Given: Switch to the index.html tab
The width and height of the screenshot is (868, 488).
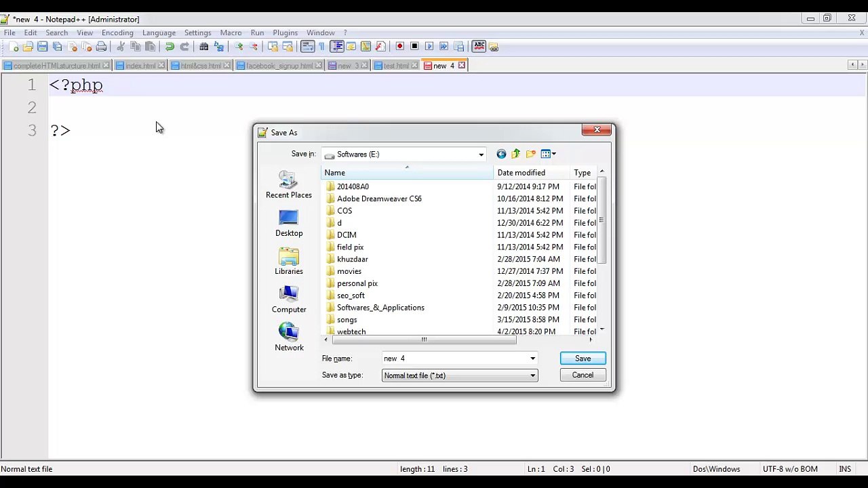Looking at the screenshot, I should (140, 66).
